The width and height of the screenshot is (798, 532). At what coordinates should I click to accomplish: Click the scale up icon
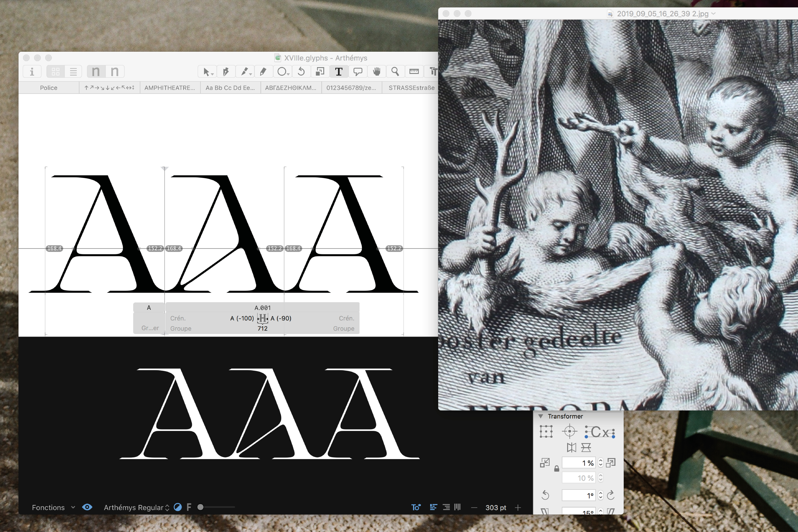pos(611,463)
